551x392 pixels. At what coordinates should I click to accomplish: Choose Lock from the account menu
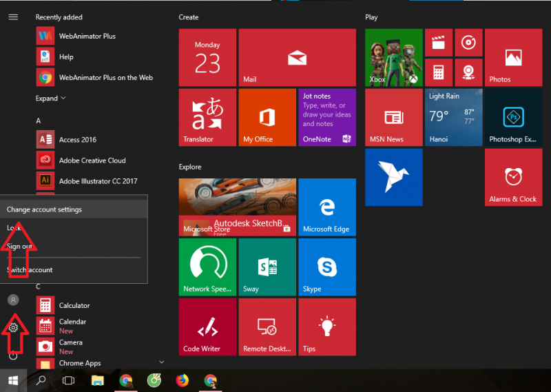coord(74,228)
